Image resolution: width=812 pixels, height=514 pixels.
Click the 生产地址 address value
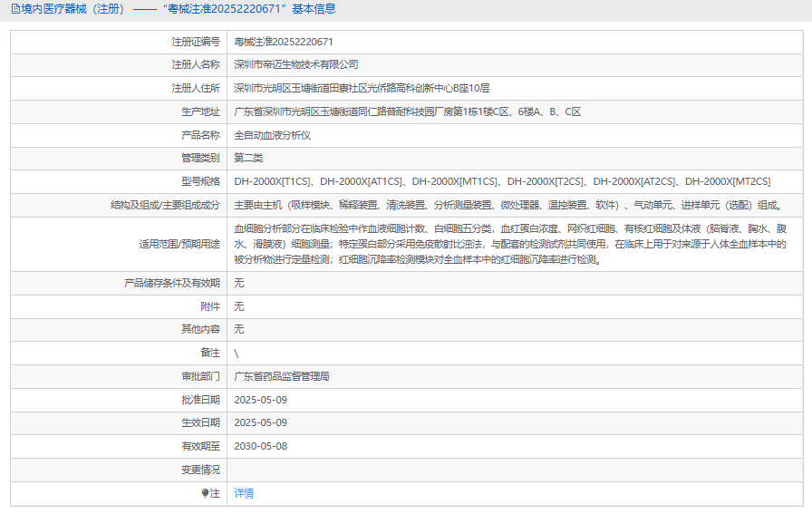coord(407,112)
